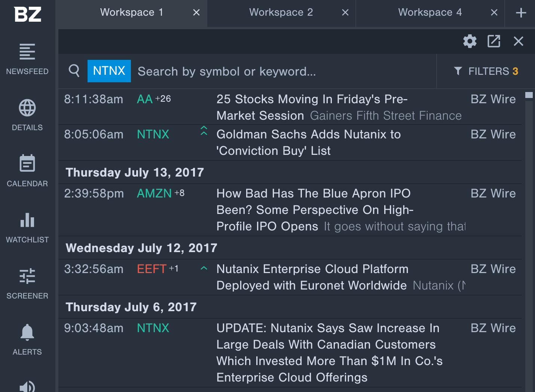Click the BZ Benzinga logo
Screen dimensions: 535x392
[28, 14]
